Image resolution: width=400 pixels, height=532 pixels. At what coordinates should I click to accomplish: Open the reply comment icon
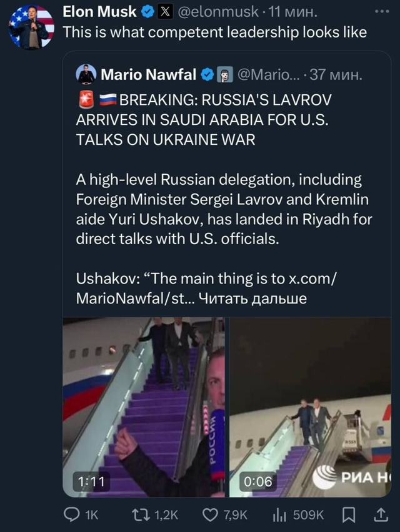(73, 514)
